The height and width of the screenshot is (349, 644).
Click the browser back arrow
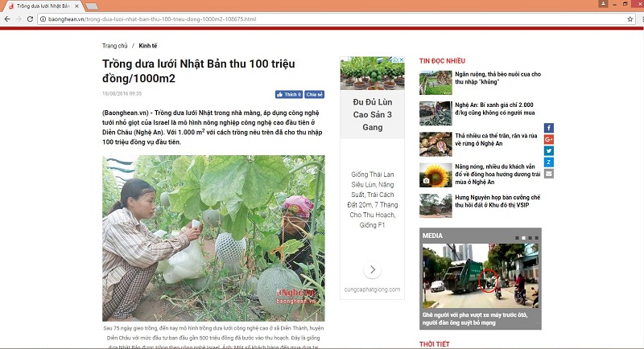(7, 18)
